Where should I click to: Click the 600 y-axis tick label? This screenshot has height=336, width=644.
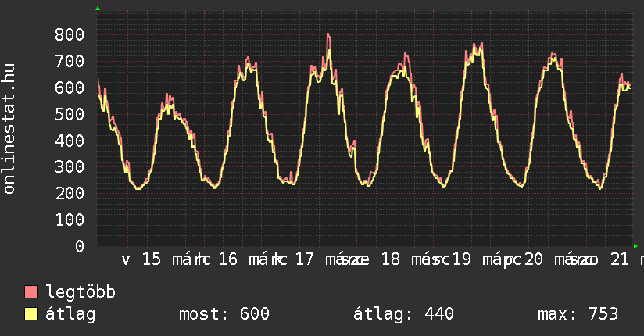[70, 88]
